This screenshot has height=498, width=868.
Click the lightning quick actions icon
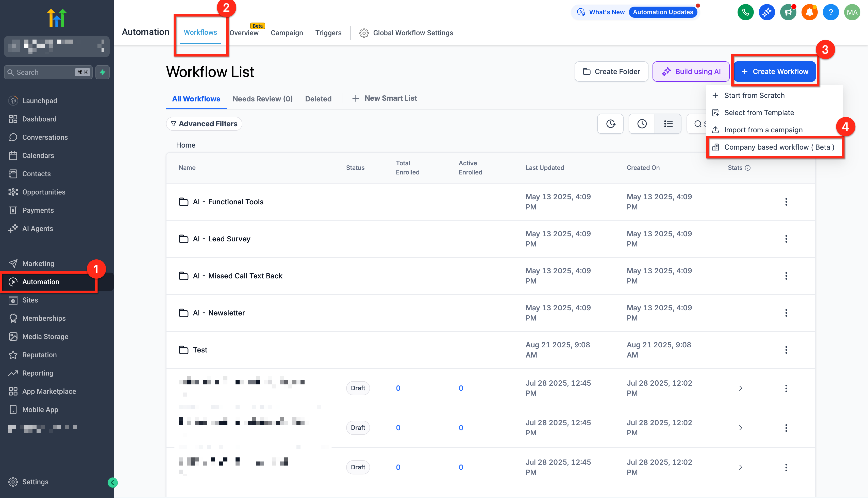click(102, 72)
